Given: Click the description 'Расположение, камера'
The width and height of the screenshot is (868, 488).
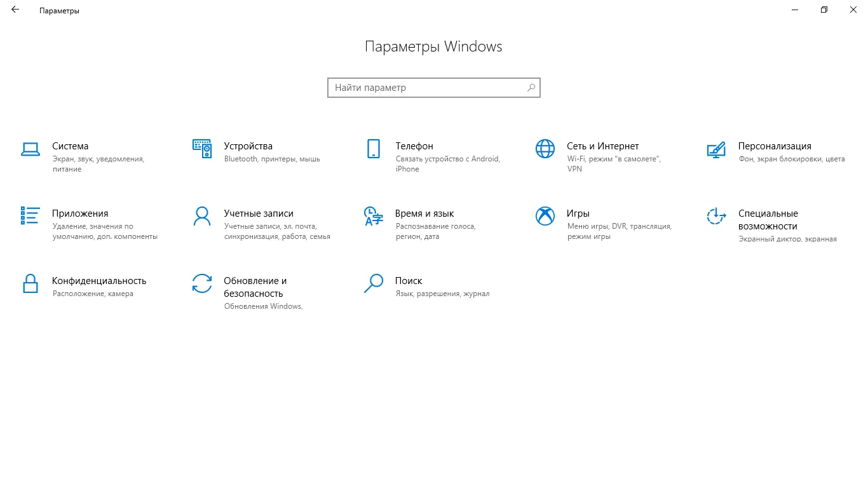Looking at the screenshot, I should pos(93,294).
